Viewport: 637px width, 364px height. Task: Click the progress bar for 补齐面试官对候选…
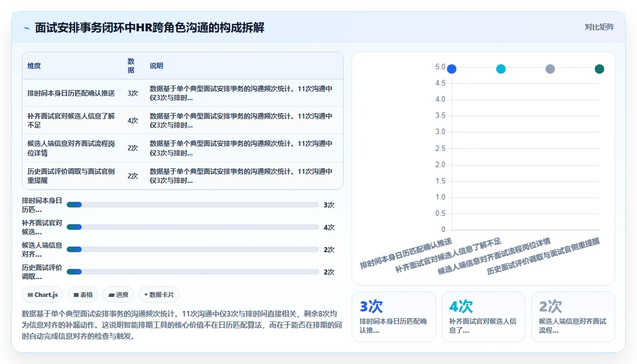[193, 227]
